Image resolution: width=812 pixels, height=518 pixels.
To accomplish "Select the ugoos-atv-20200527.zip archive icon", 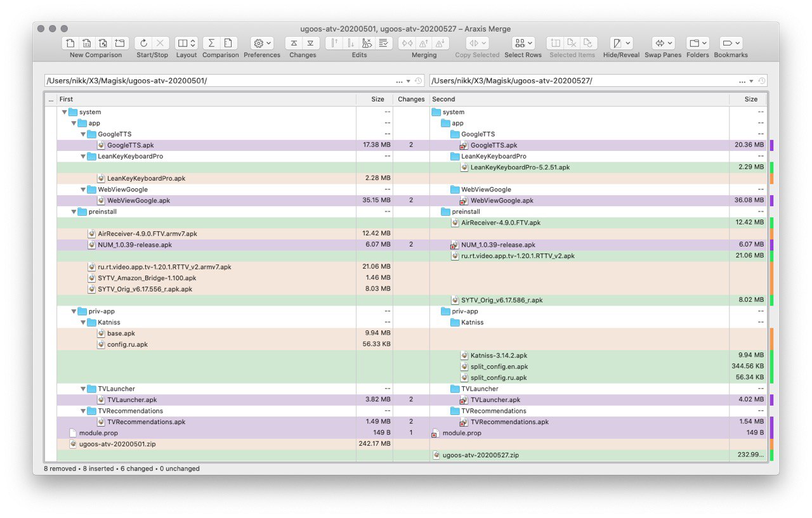I will coord(436,455).
